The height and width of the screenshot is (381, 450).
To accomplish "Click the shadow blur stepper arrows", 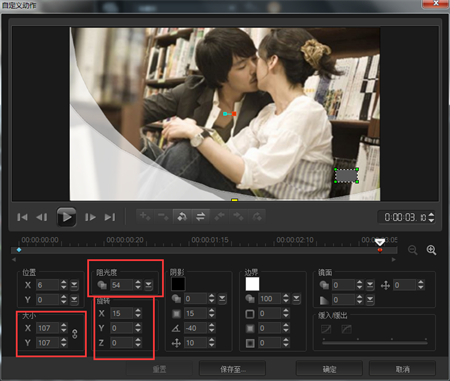I will 212,313.
